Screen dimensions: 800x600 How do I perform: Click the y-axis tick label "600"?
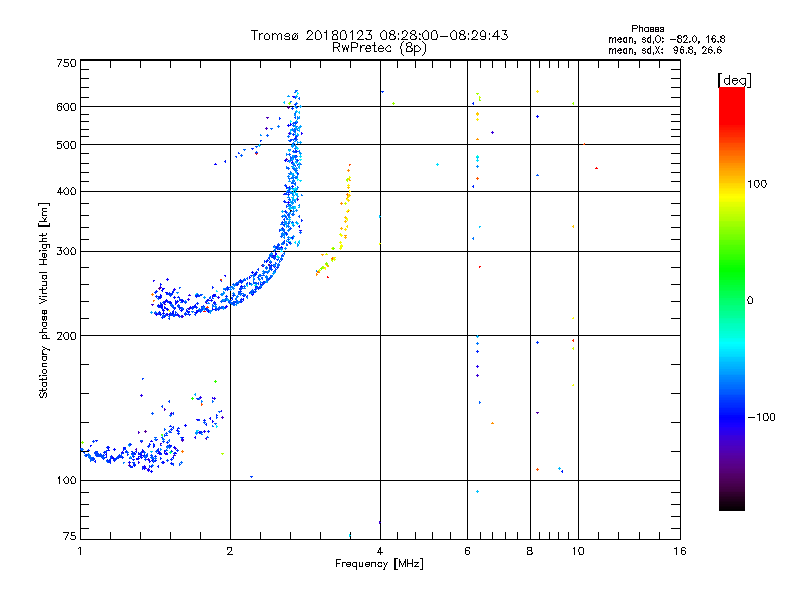(x=66, y=107)
